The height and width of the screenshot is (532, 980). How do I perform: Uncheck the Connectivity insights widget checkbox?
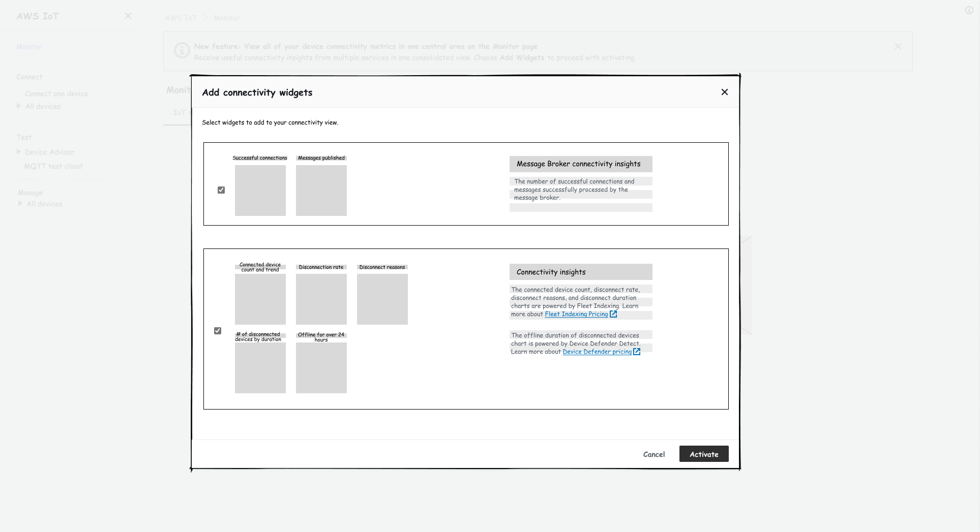coord(218,331)
